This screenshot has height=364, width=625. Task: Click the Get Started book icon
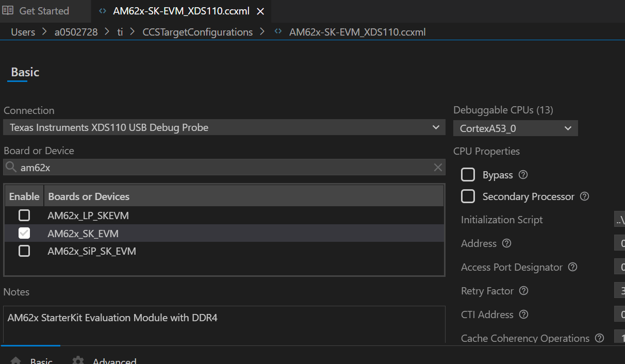tap(8, 11)
